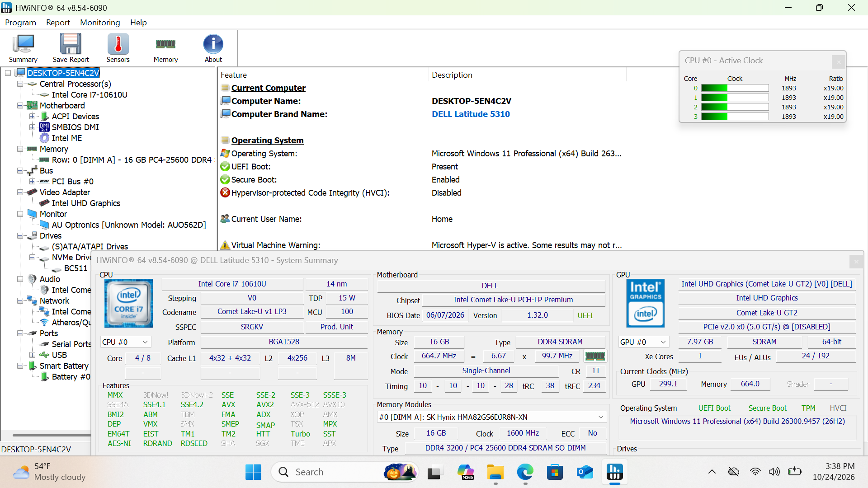Click the volume speaker tray icon
The width and height of the screenshot is (868, 488).
coord(774,472)
